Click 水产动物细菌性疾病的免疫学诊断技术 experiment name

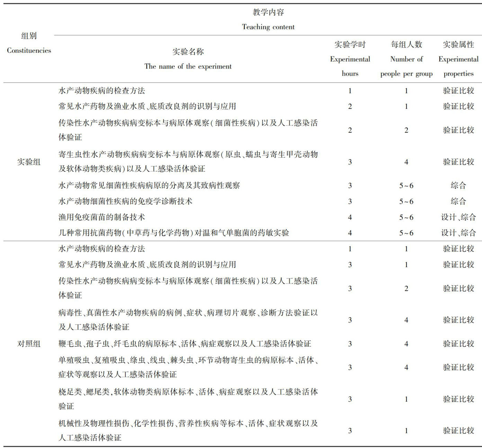[x=125, y=201]
